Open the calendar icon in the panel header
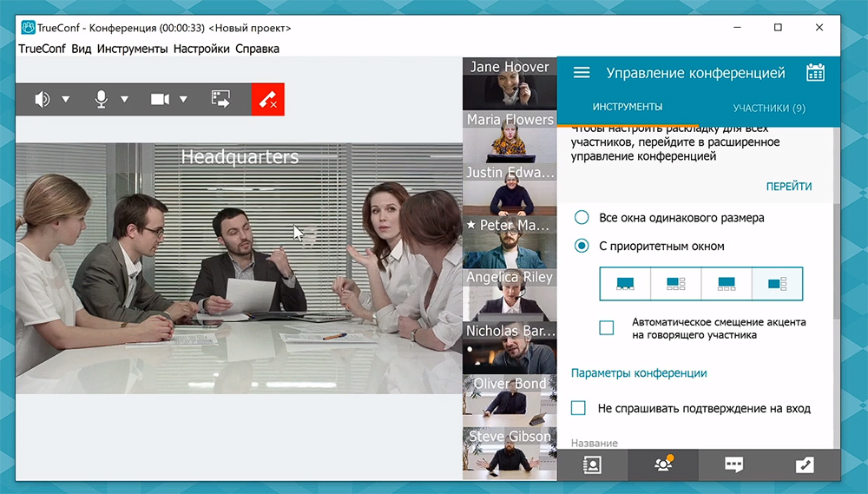This screenshot has width=868, height=494. (815, 73)
